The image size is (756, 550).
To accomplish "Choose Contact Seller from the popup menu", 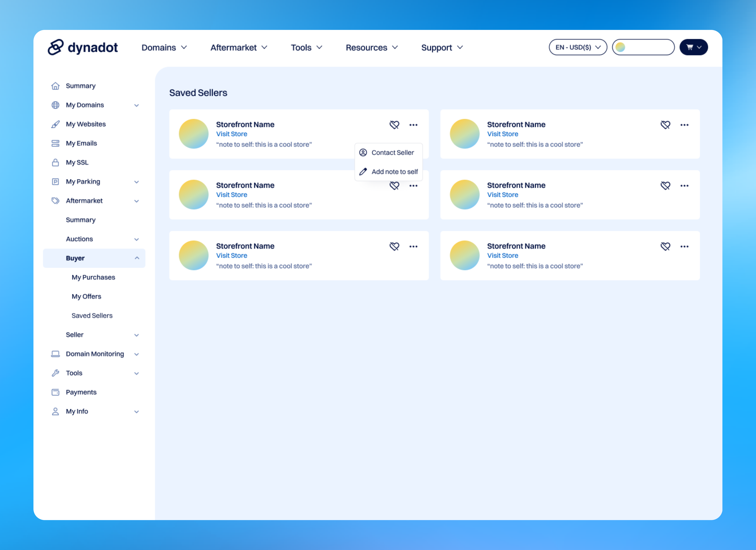I will pyautogui.click(x=389, y=153).
